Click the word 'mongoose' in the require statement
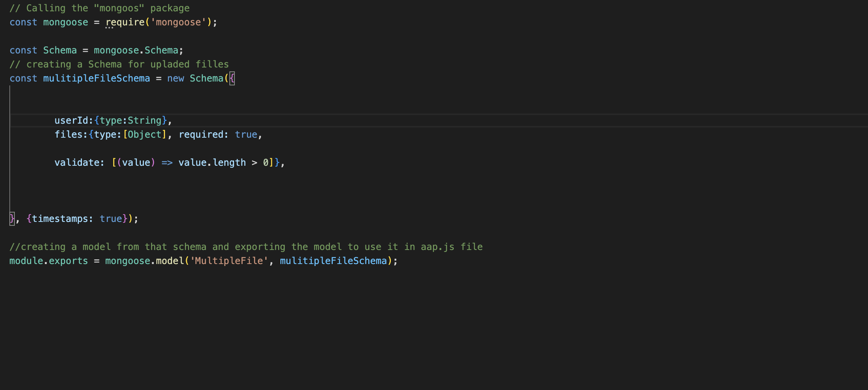Screen dimensions: 868x390 pos(178,22)
